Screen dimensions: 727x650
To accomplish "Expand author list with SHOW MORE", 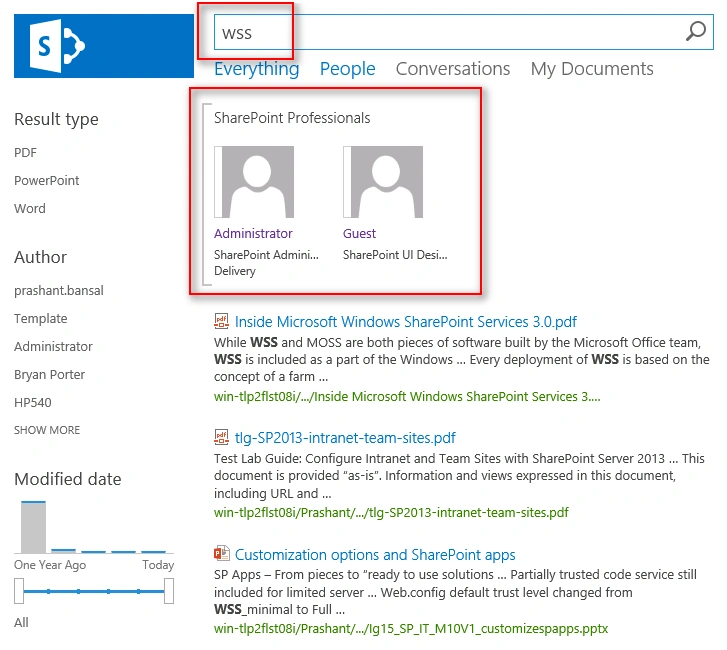I will tap(47, 430).
